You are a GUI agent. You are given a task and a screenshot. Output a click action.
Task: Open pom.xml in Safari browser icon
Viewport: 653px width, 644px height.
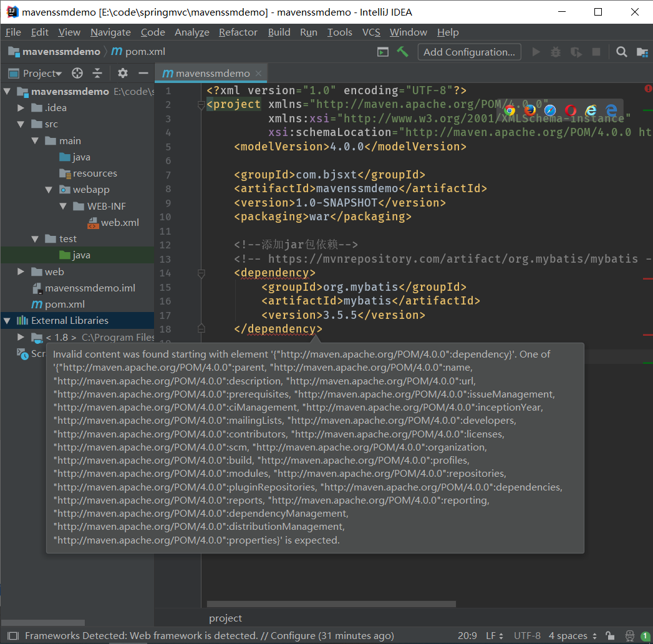tap(550, 110)
